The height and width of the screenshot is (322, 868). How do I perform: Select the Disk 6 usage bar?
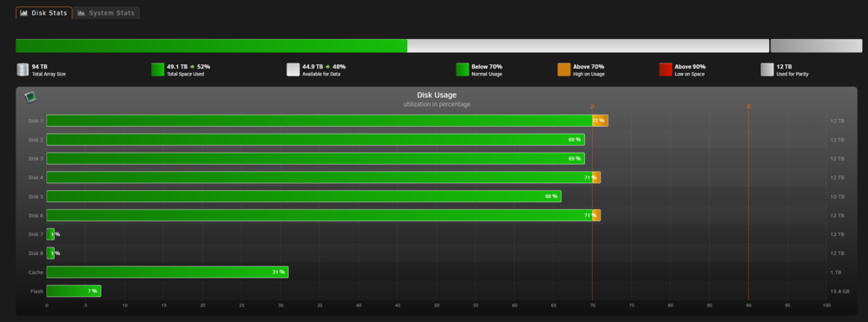click(x=323, y=215)
